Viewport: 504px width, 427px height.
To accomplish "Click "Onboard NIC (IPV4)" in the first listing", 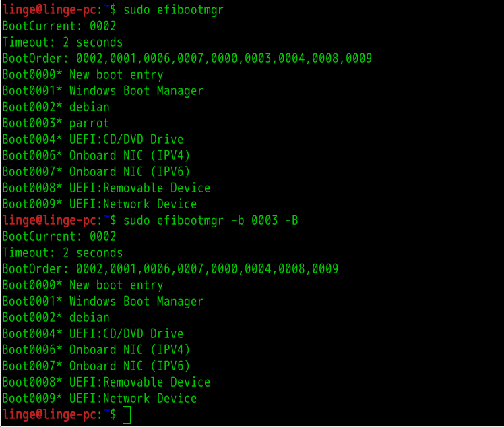I will pos(129,156).
